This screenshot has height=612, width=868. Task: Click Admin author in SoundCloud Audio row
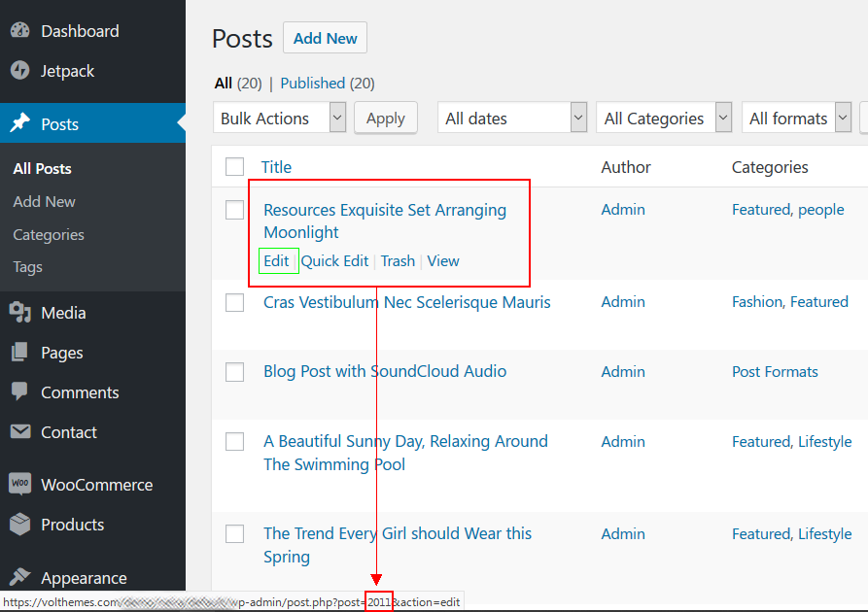[623, 372]
